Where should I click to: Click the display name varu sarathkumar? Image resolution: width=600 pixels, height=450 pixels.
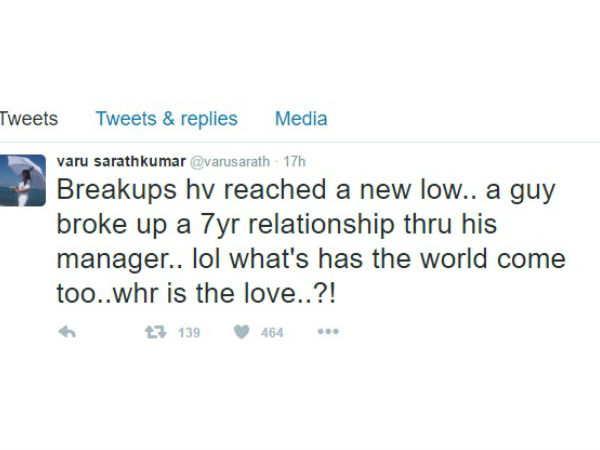[x=118, y=161]
